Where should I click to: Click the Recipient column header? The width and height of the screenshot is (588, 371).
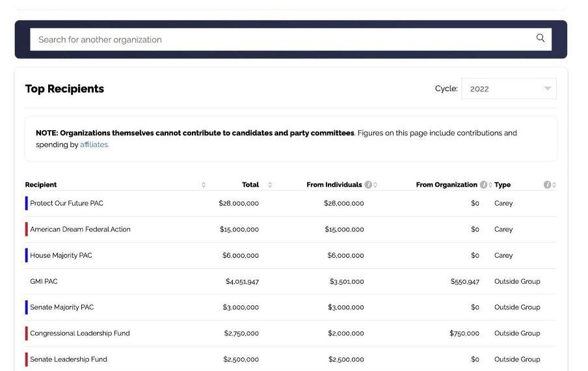tap(41, 185)
